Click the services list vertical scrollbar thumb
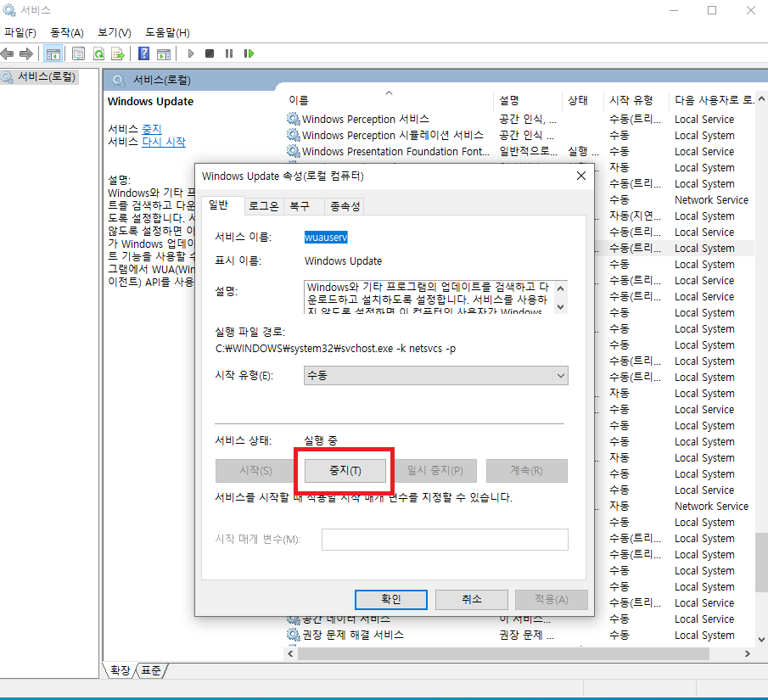Viewport: 768px width, 700px height. click(761, 563)
